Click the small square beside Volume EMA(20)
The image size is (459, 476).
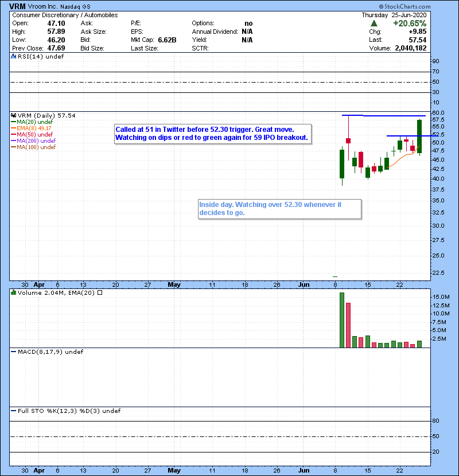(x=100, y=292)
